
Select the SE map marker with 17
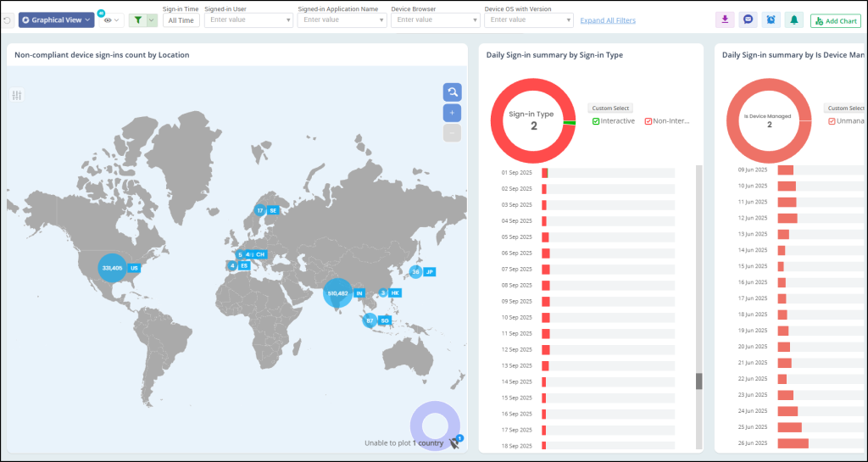[x=260, y=210]
